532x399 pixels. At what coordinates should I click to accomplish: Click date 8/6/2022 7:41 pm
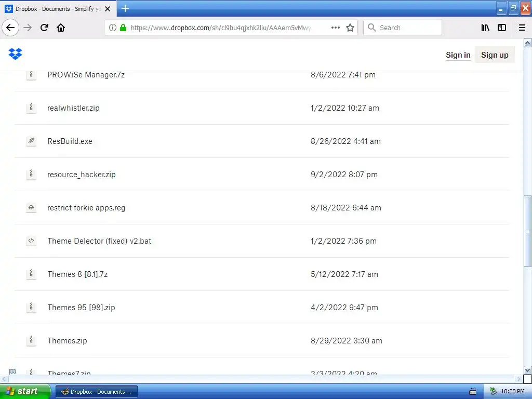coord(343,75)
